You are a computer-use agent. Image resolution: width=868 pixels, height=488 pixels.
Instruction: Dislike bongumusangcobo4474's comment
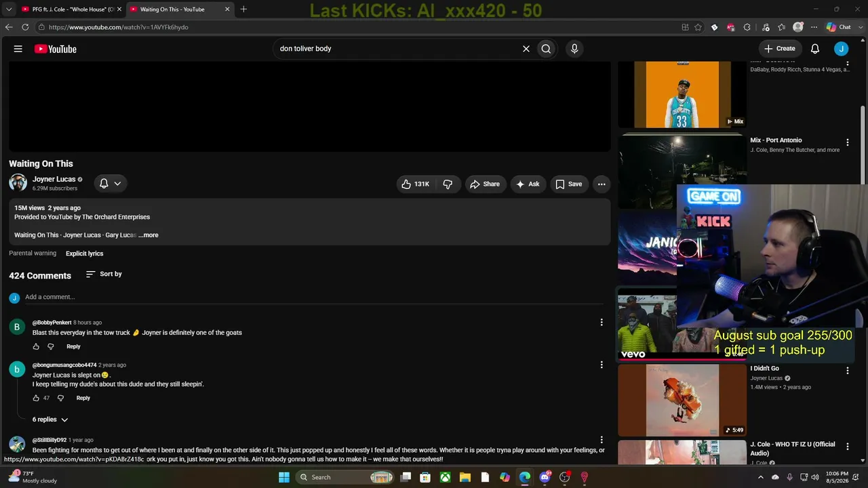60,398
